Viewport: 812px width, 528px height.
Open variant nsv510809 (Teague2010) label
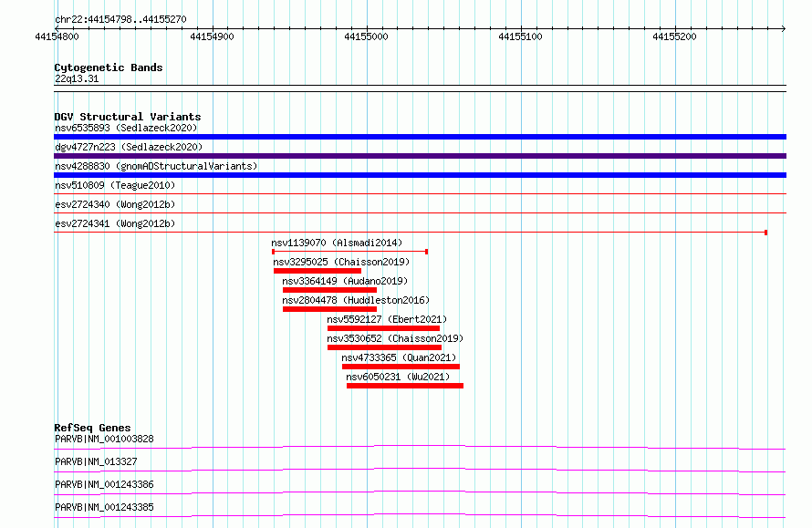[x=115, y=185]
